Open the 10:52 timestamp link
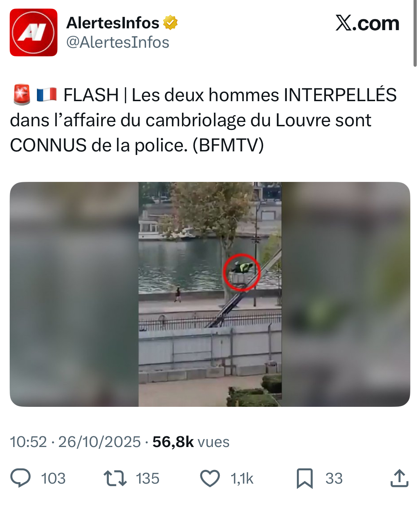Screen dimensions: 420x508 (x=28, y=442)
